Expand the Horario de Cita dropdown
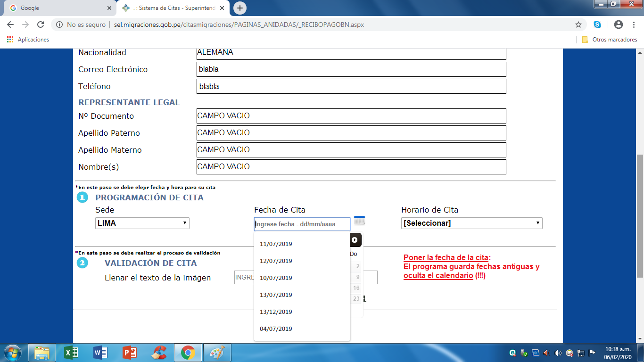The image size is (644, 362). pos(471,223)
